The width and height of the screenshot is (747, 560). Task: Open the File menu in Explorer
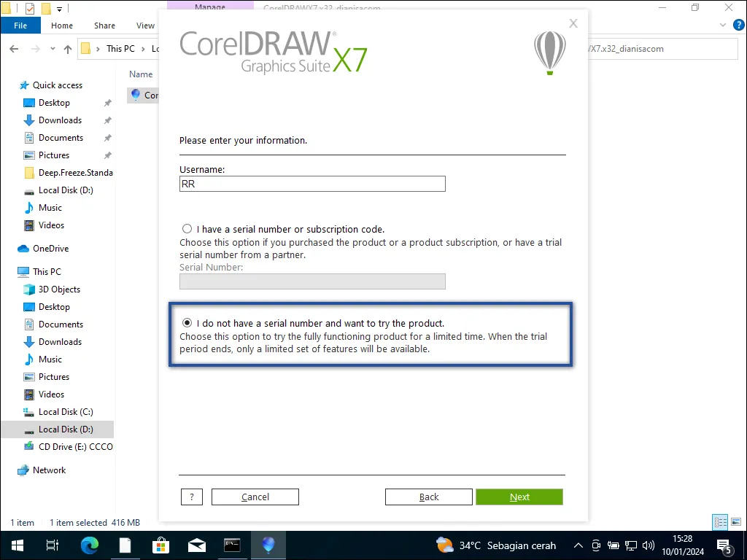20,26
